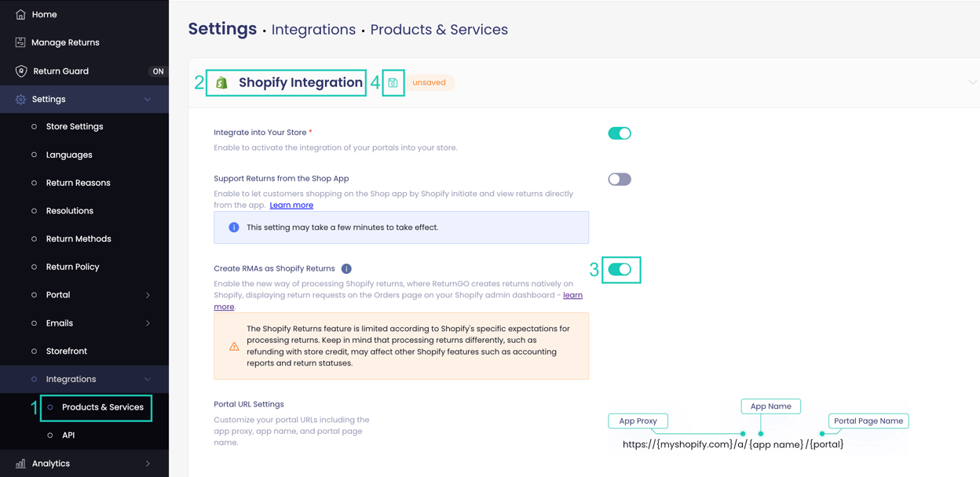Click the warning triangle in the Shopify Returns notice
980x477 pixels.
coord(233,345)
